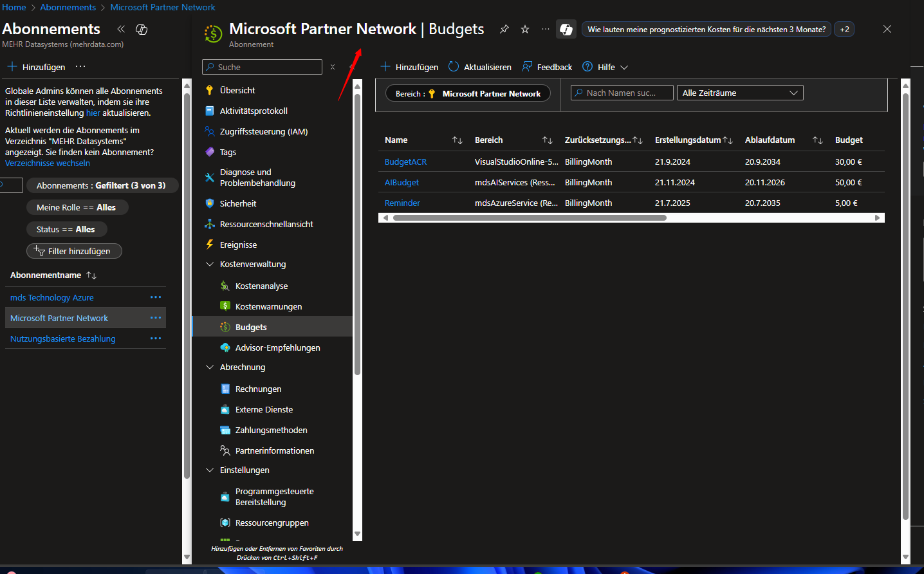Collapse the Abonnements pane with double chevron
Viewport: 924px width, 574px height.
pos(121,29)
